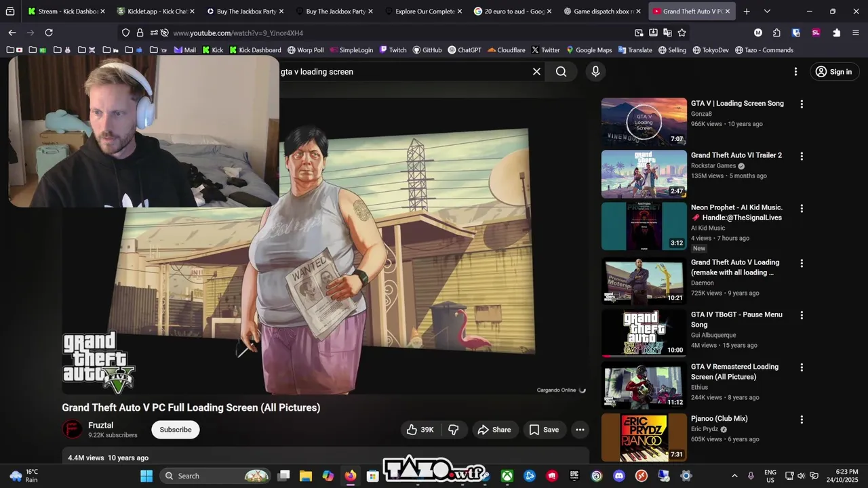Like the video with thumbs-up
This screenshot has width=868, height=488.
(420, 430)
